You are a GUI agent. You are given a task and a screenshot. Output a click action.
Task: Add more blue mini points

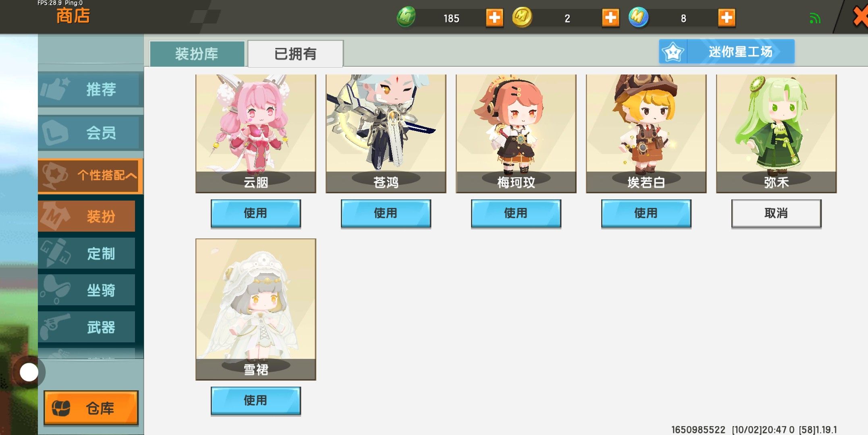(727, 18)
